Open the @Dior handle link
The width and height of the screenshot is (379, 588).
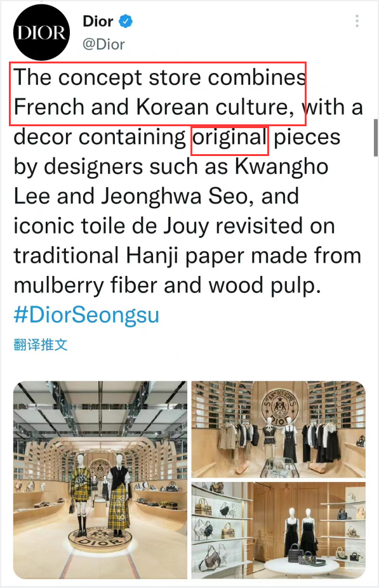(103, 44)
